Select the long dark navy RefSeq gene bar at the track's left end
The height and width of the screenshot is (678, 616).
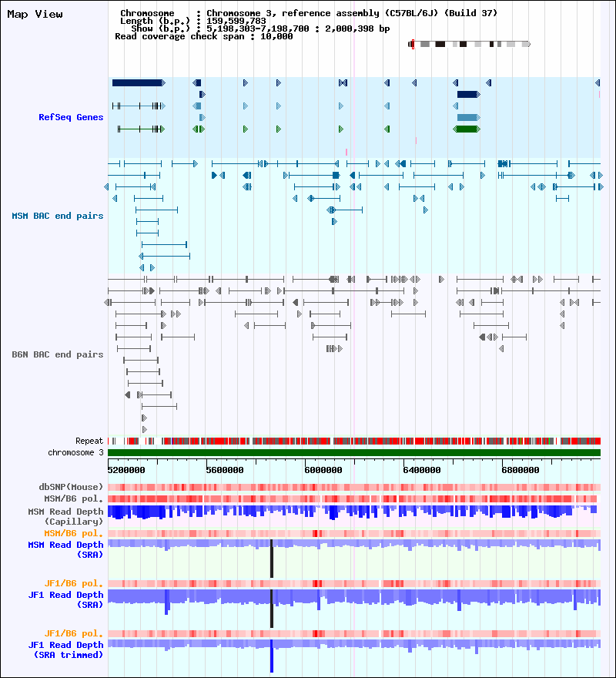139,82
